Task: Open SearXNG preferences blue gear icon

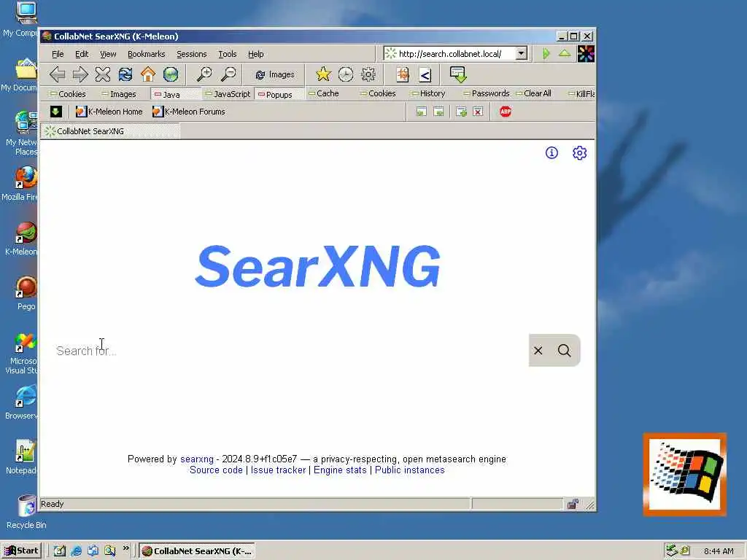Action: [x=579, y=153]
